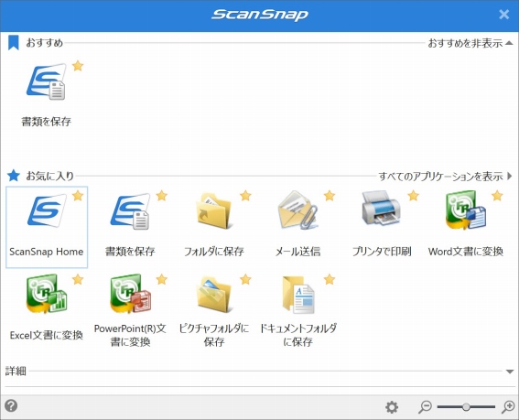Expand the 詳細 section arrow
Image resolution: width=519 pixels, height=420 pixels.
tap(510, 372)
